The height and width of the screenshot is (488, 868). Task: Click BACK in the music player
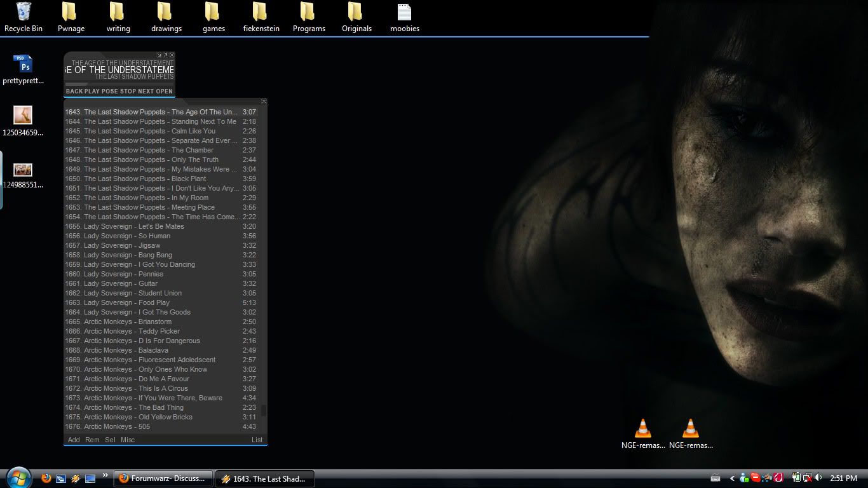[x=74, y=91]
